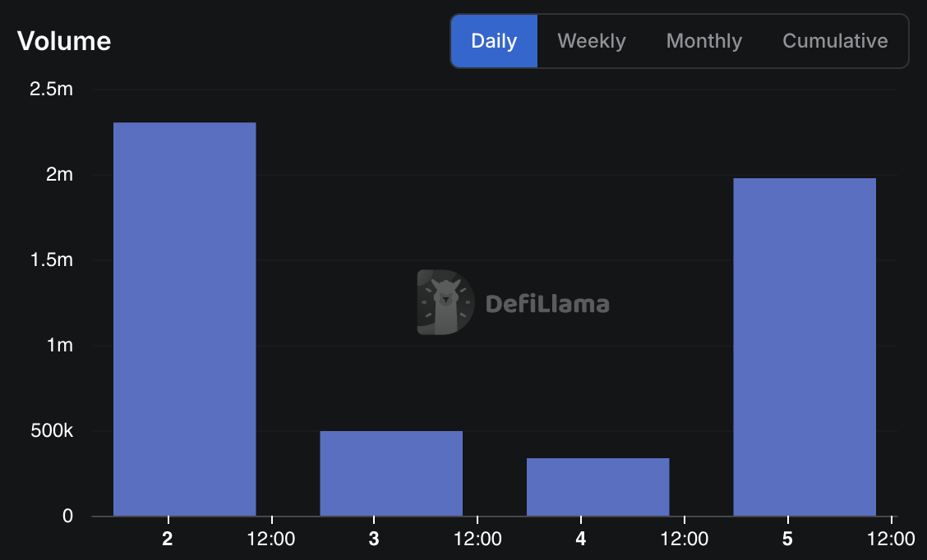Click the volume bar for day 3

tap(391, 474)
